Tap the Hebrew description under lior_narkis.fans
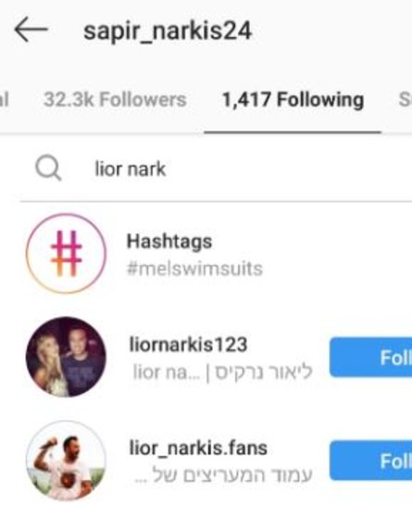Image resolution: width=412 pixels, height=532 pixels. 223,476
